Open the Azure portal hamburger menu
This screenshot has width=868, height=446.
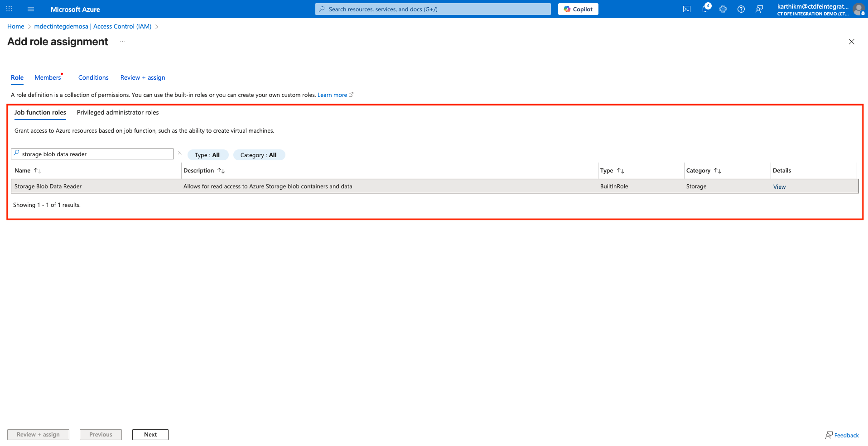[x=31, y=9]
